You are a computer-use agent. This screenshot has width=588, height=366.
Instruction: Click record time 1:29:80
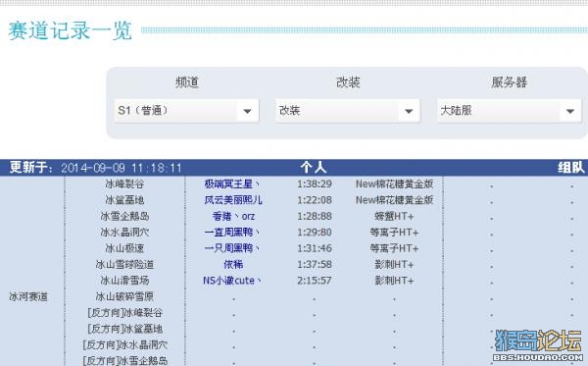315,233
